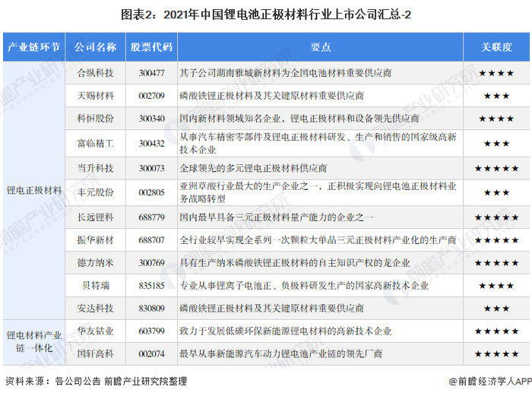Click the four-star rating for 贝特瑞
532x396 pixels.
[496, 286]
